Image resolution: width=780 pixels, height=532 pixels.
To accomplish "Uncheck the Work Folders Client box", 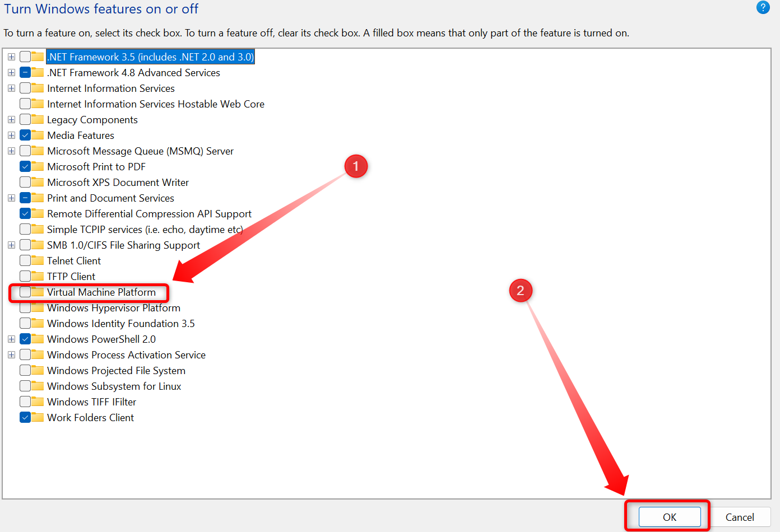I will click(x=25, y=417).
